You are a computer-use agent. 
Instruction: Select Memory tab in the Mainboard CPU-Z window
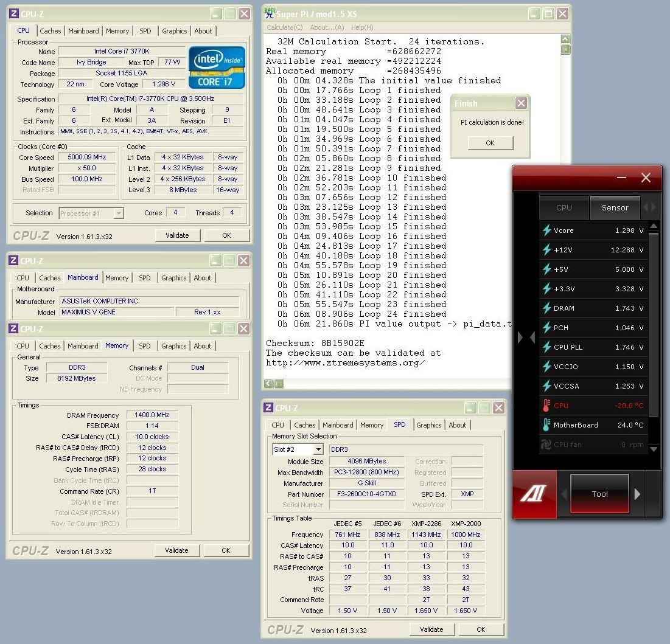coord(117,277)
